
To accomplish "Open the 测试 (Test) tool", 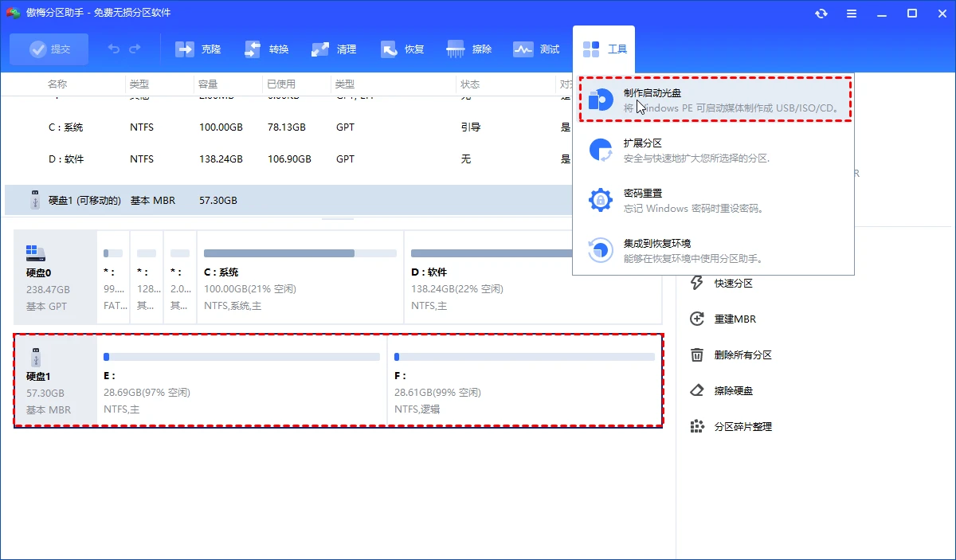I will [535, 49].
